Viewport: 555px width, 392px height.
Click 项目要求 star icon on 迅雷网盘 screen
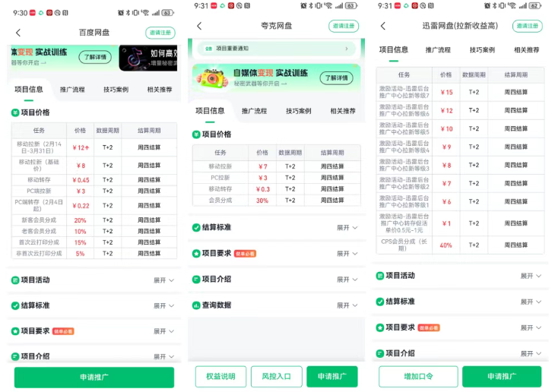click(x=380, y=327)
